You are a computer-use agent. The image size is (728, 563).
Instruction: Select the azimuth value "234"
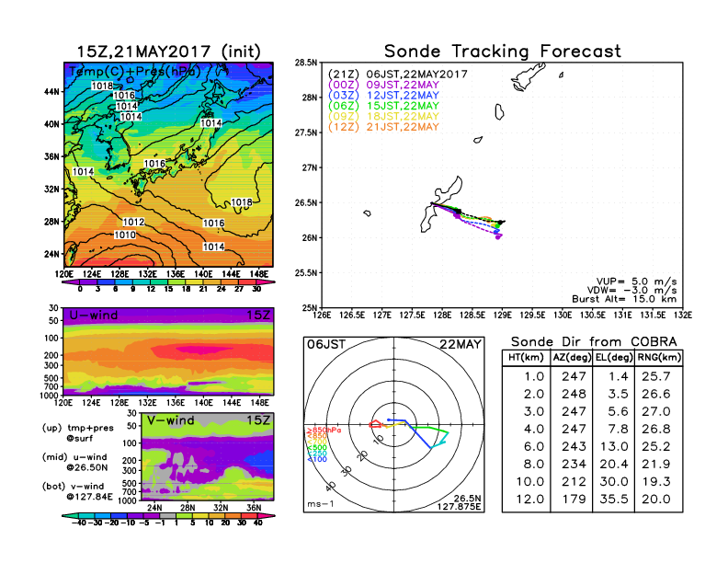(574, 464)
